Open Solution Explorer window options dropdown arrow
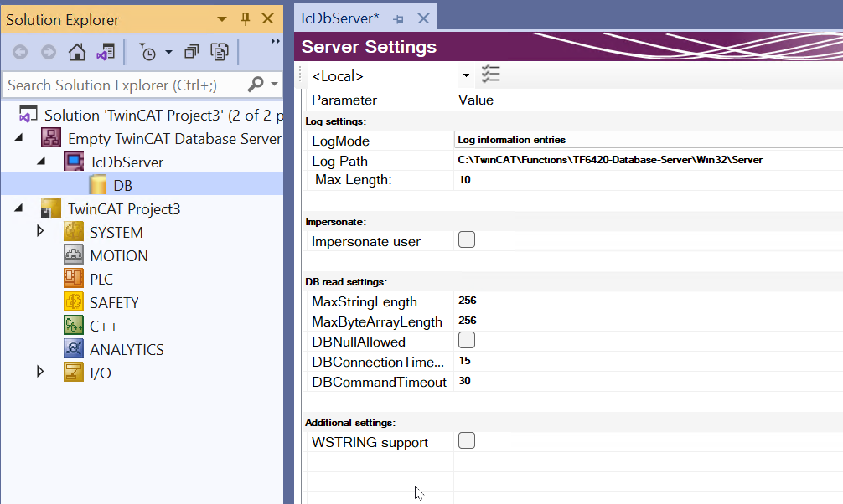Image resolution: width=843 pixels, height=504 pixels. tap(222, 19)
